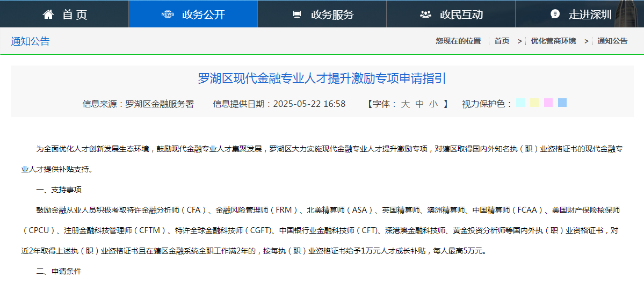Click the 视力保护色 label
The image size is (644, 283).
[487, 104]
